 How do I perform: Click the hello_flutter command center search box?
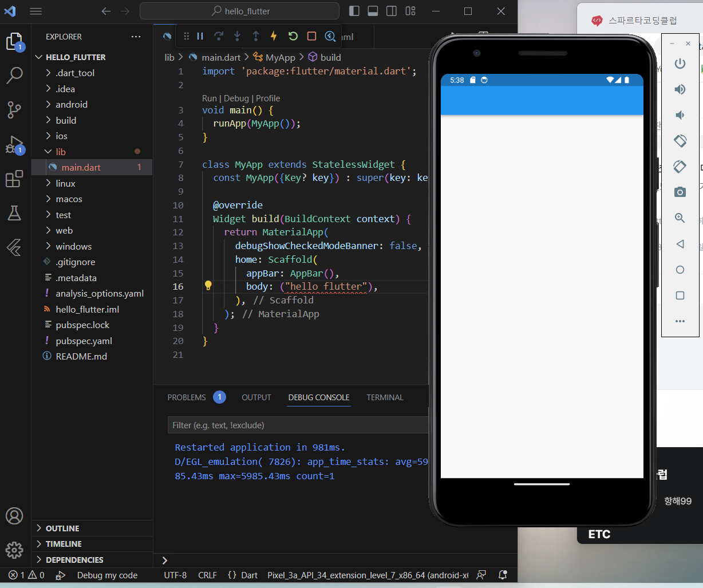coord(240,11)
